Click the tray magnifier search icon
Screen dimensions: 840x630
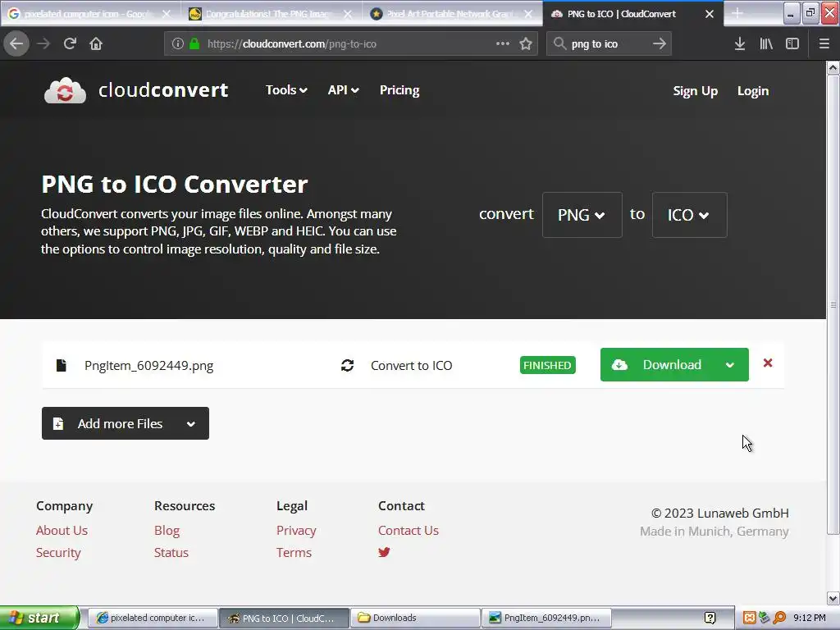pos(779,618)
